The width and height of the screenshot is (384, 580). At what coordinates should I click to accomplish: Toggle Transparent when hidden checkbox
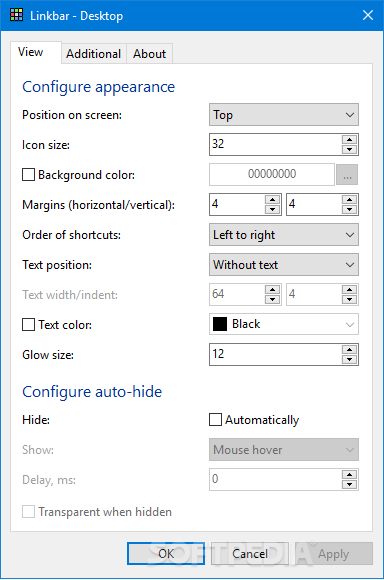(x=28, y=512)
